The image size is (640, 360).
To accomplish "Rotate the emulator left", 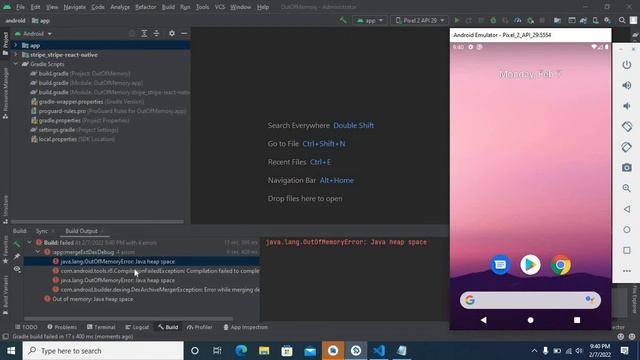I will pos(627,126).
